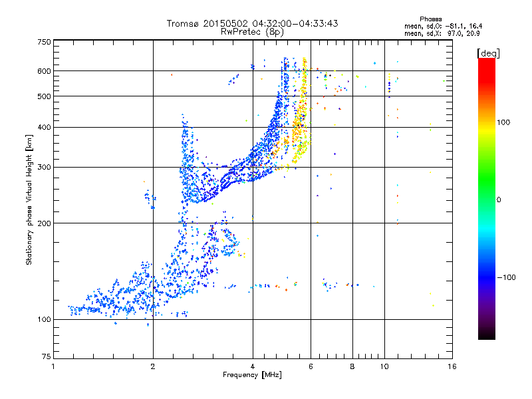This screenshot has height=399, width=532.
Task: Click the 'Frequency [MHz]' x-axis label
Action: point(252,375)
